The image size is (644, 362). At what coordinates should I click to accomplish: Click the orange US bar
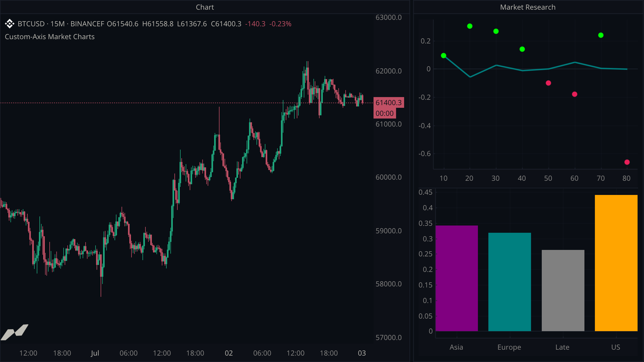[616, 263]
